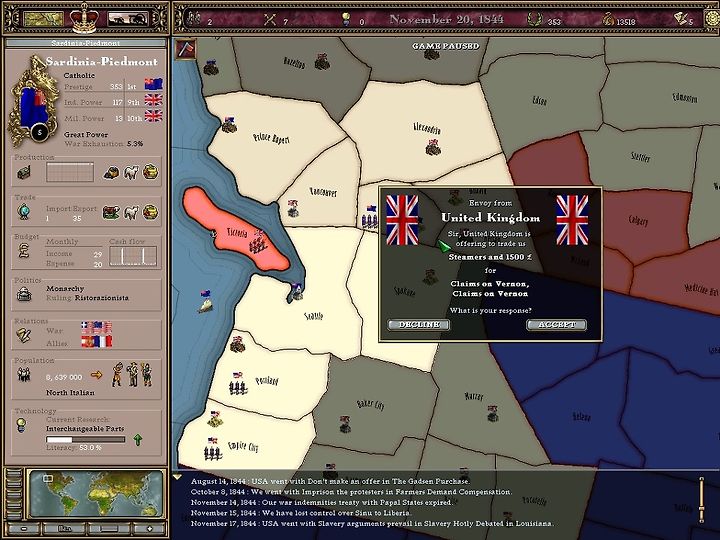Click the red flag icon at the map's top-left corner
The image size is (720, 540).
click(x=186, y=49)
